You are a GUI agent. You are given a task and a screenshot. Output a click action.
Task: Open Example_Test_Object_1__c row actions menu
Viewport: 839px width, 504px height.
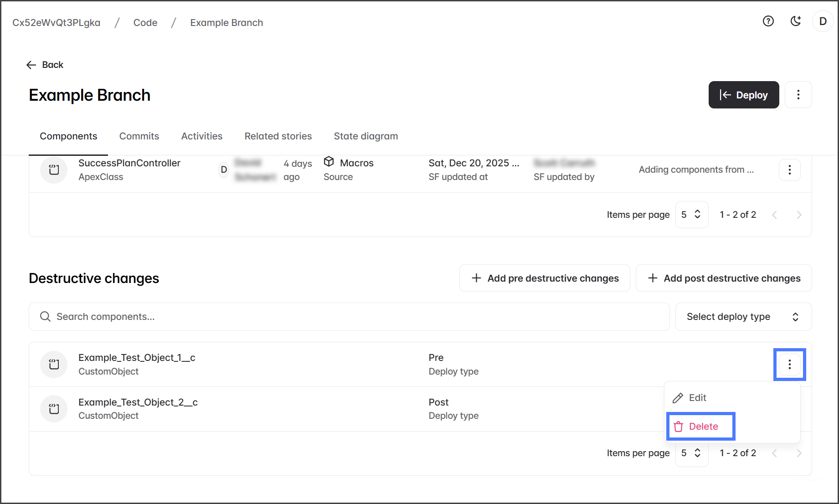789,365
